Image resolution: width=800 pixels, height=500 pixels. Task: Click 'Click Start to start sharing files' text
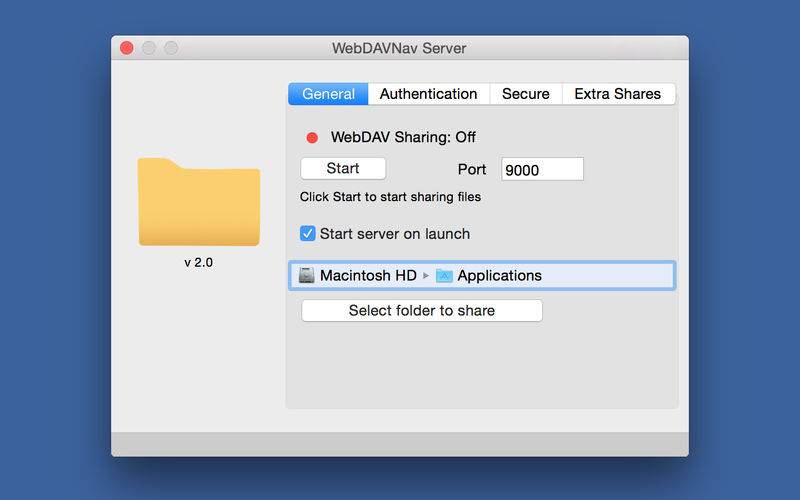point(390,197)
